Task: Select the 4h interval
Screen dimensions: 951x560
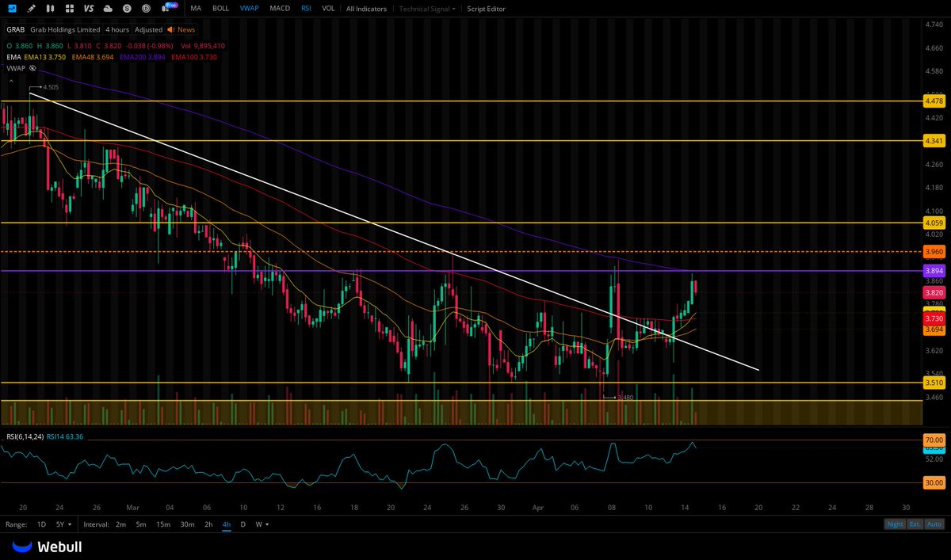Action: coord(227,524)
